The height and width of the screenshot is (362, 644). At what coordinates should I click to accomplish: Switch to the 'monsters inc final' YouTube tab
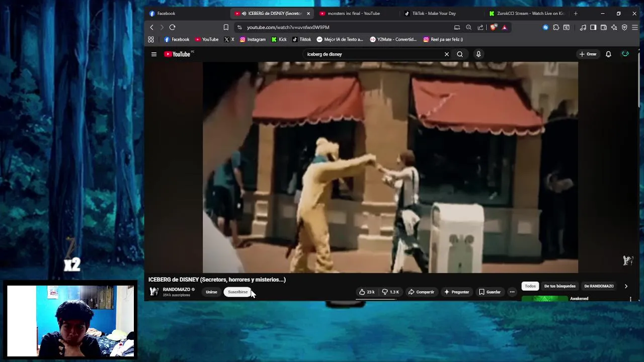[357, 14]
